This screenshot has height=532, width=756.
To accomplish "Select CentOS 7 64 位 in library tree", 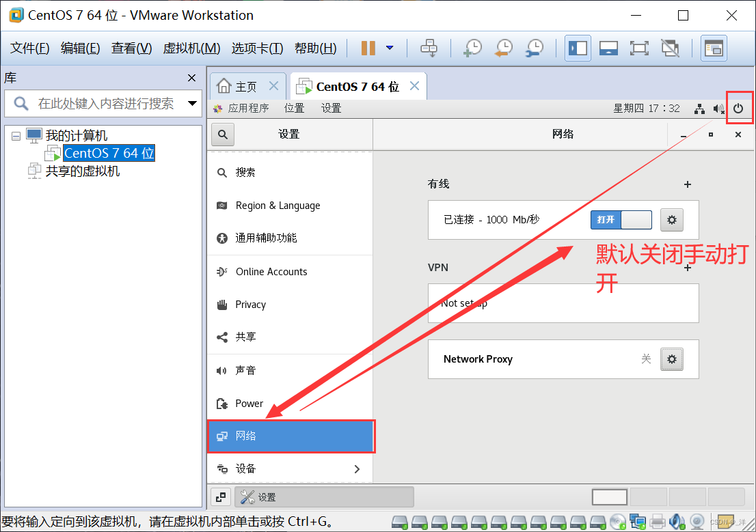I will coord(109,153).
